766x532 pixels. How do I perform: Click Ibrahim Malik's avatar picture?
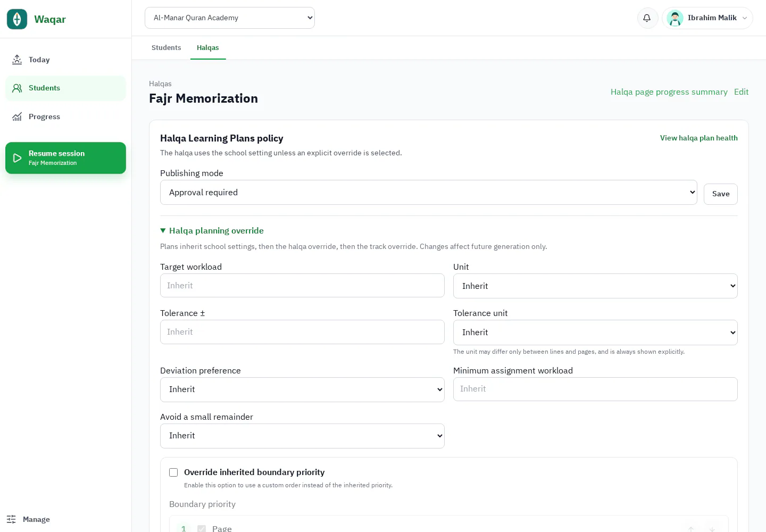tap(675, 18)
